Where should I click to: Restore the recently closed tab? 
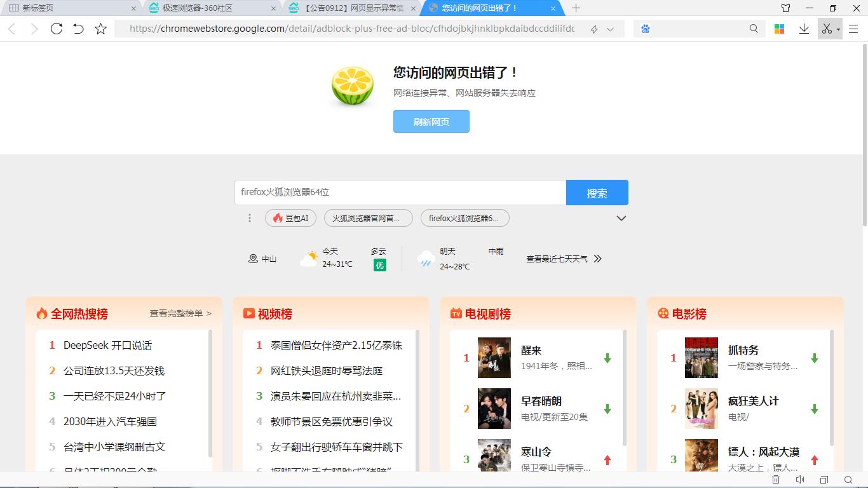tap(78, 29)
